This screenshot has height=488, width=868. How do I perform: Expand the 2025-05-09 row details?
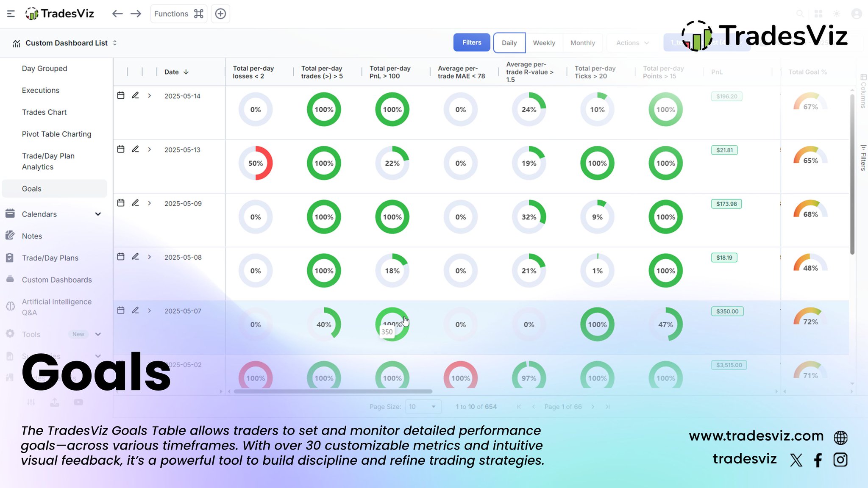click(150, 203)
